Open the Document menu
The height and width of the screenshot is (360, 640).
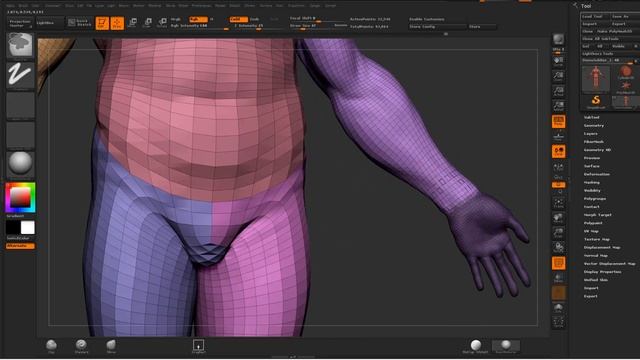52,6
